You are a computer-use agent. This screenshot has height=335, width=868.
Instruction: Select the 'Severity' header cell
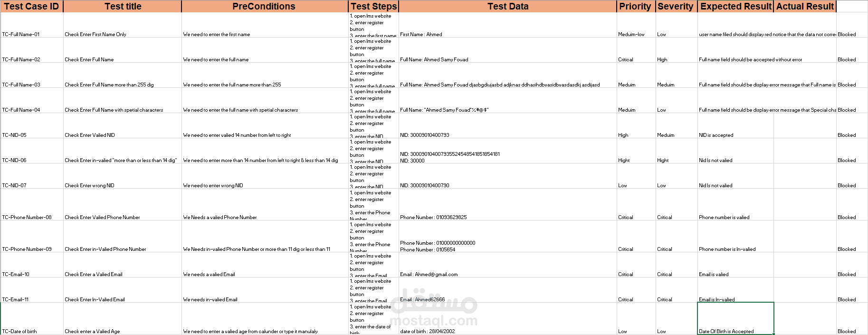(x=677, y=6)
